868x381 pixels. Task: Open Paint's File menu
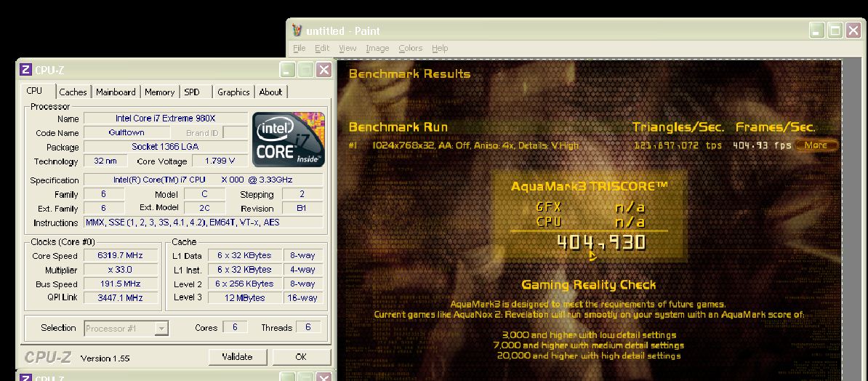pyautogui.click(x=299, y=48)
